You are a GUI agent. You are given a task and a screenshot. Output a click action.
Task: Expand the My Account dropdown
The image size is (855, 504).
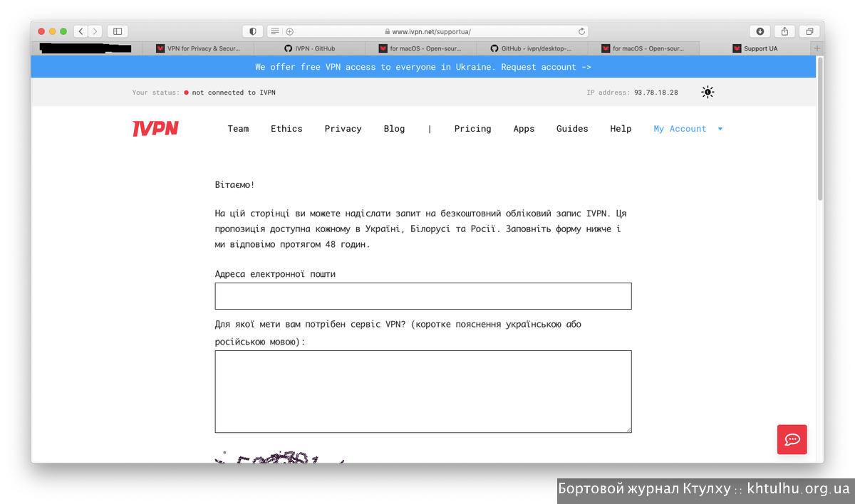click(688, 129)
